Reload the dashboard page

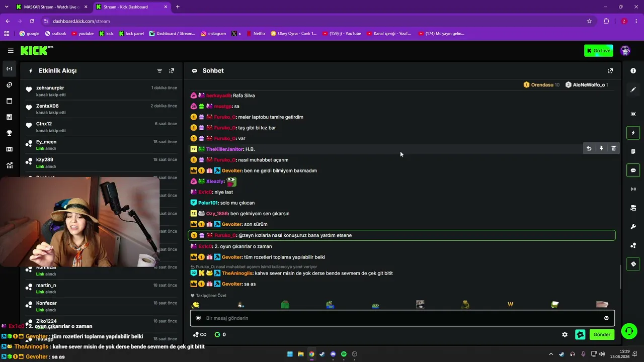coord(32,21)
